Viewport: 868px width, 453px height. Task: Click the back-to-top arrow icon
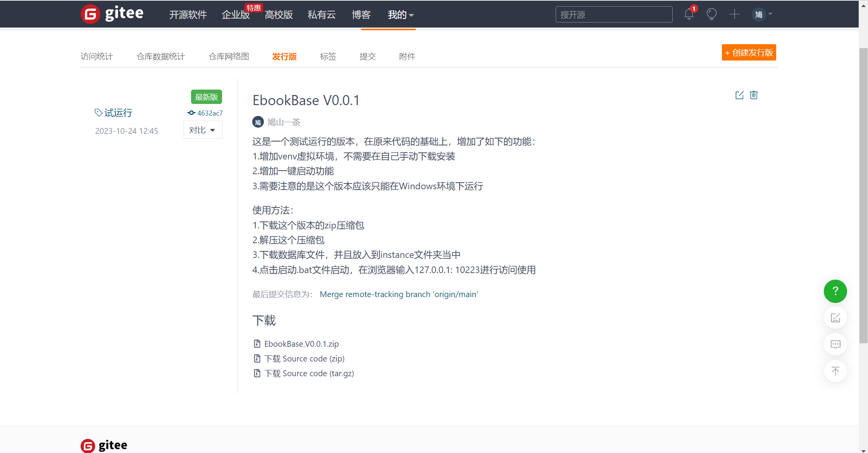835,371
